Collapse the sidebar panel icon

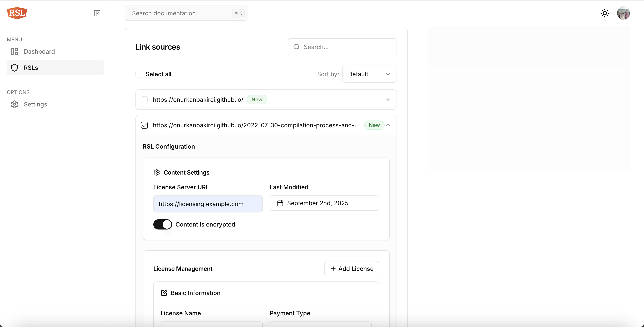(x=97, y=13)
